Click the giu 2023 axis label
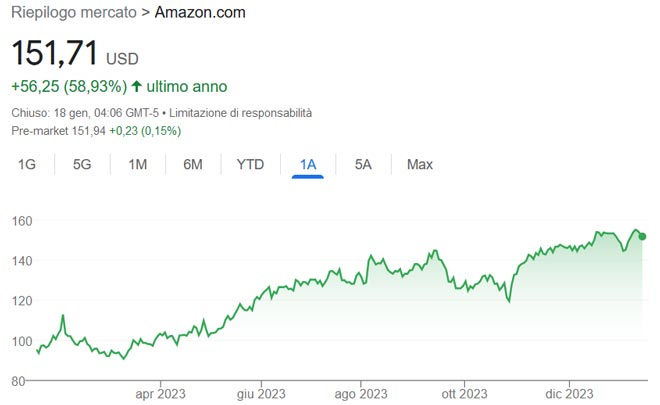 click(x=258, y=393)
